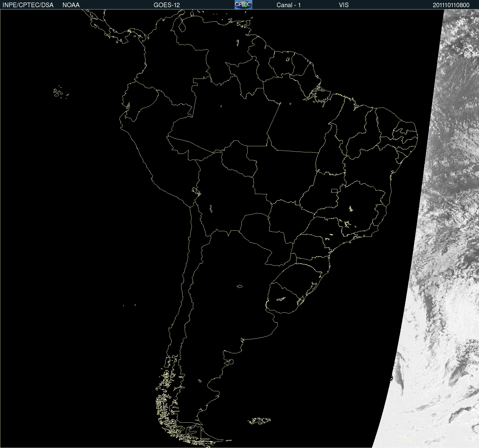The height and width of the screenshot is (448, 479).
Task: Click the 201110110800 timestamp
Action: tap(451, 5)
